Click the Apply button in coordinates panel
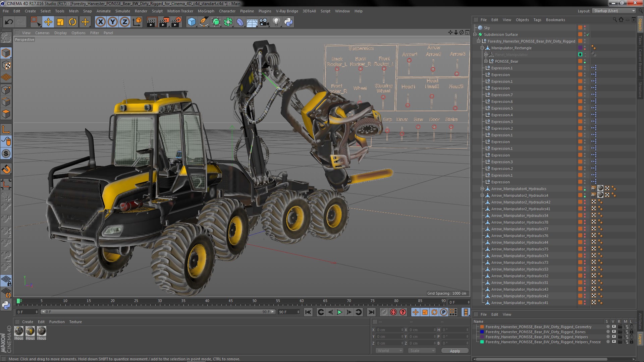The height and width of the screenshot is (362, 644). click(x=455, y=351)
